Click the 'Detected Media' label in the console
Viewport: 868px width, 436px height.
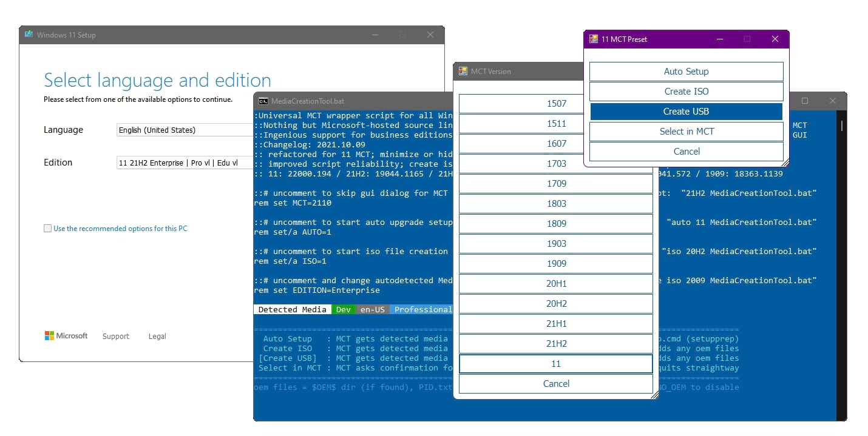click(x=293, y=309)
